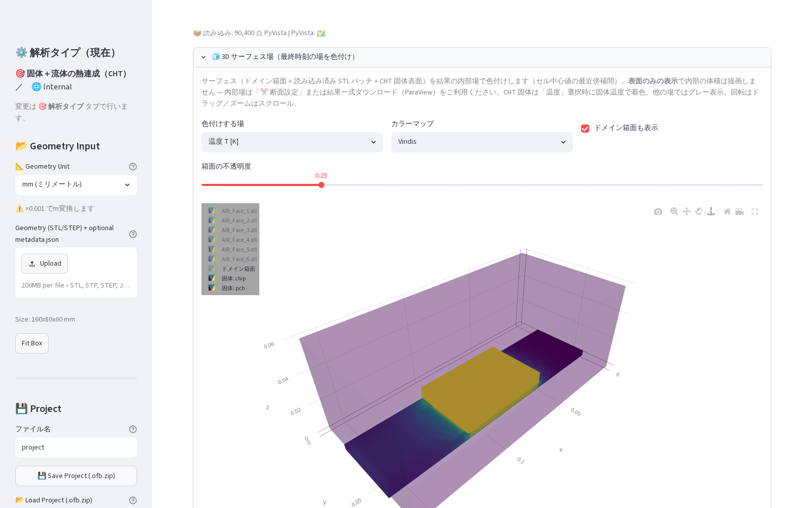Open カラーマップ dropdown showing Viridis

coord(482,142)
